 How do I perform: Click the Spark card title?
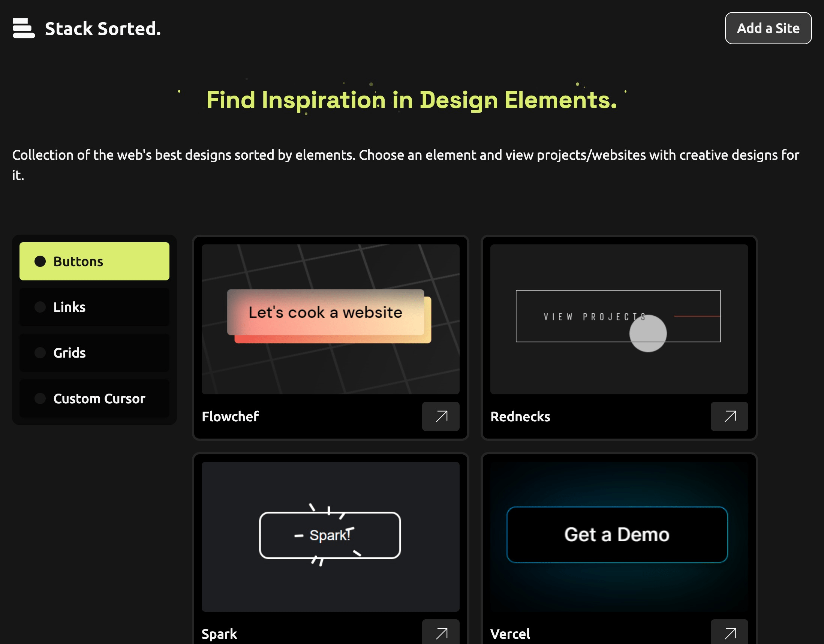(x=219, y=634)
